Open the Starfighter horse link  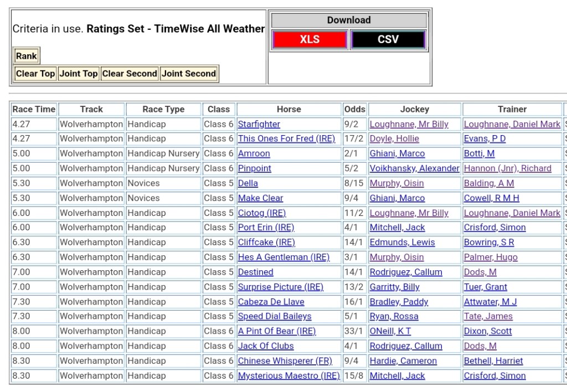(259, 125)
